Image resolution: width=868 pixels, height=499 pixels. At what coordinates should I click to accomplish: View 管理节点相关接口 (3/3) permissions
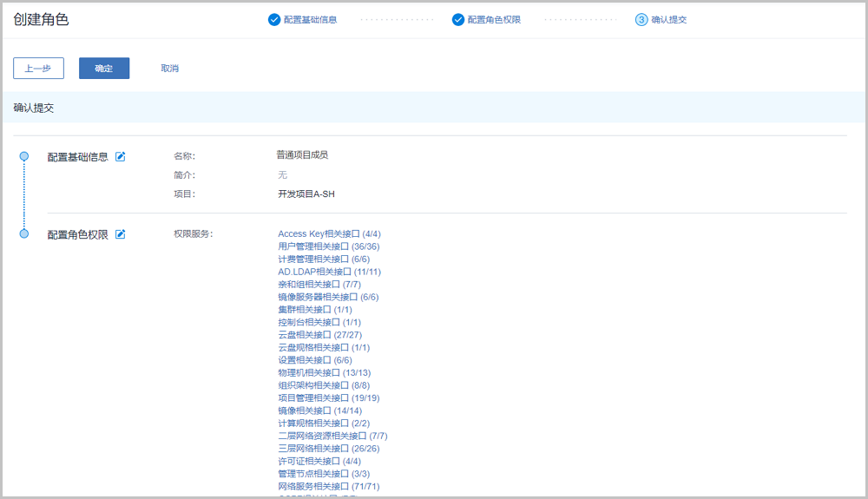coord(324,474)
